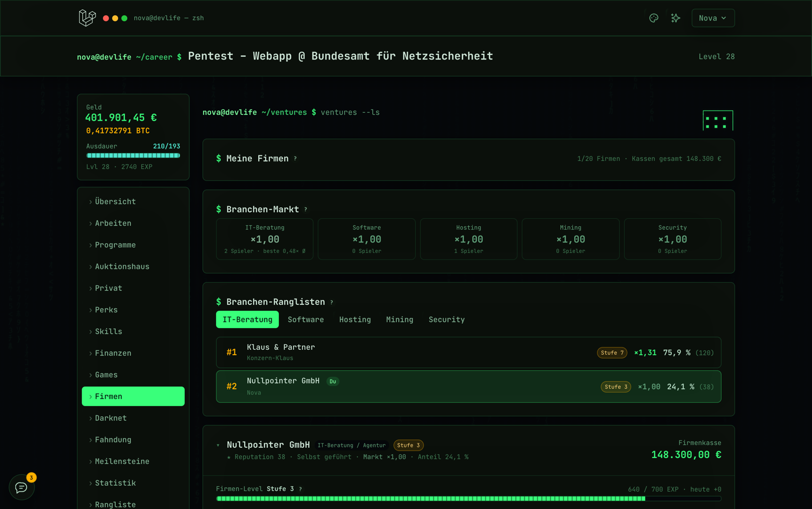Show help for Firmen-Level Stufe 3
This screenshot has height=509, width=812.
(x=300, y=489)
